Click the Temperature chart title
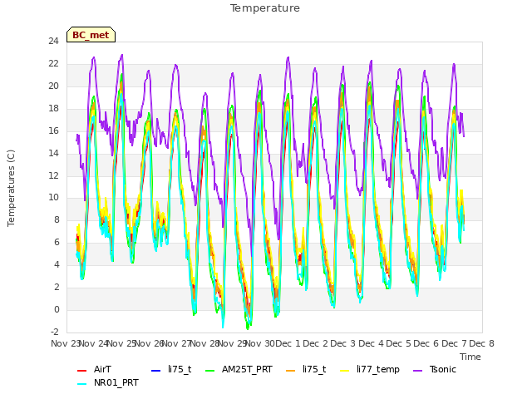 (x=265, y=8)
